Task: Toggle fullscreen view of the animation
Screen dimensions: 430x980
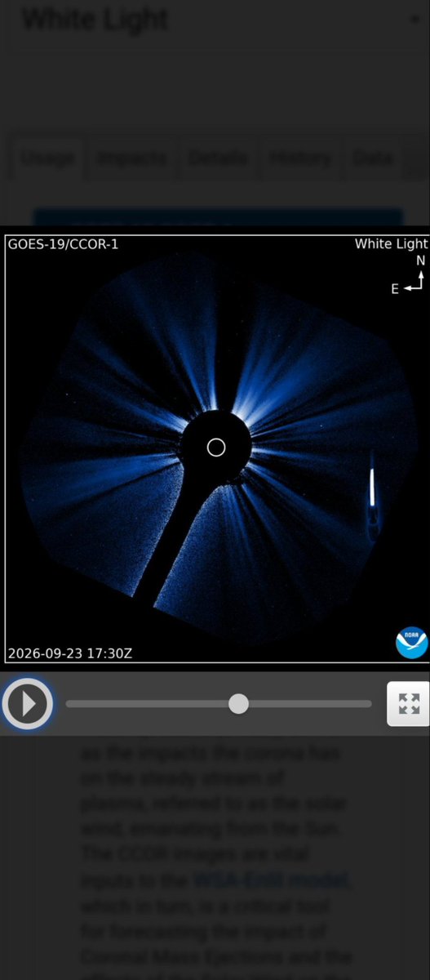Action: click(x=408, y=703)
